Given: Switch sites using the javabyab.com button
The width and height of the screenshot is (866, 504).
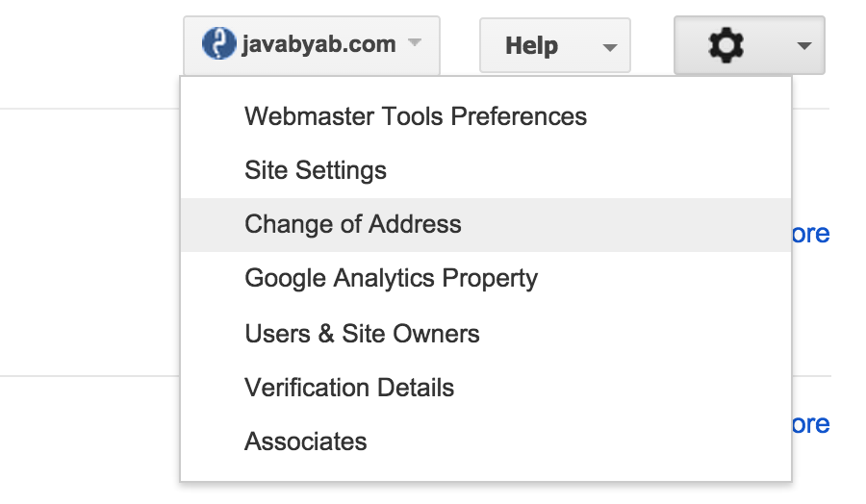Looking at the screenshot, I should click(x=312, y=45).
